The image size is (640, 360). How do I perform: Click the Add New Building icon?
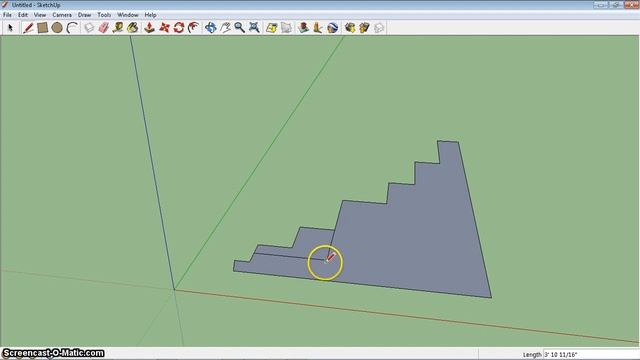pyautogui.click(x=303, y=28)
